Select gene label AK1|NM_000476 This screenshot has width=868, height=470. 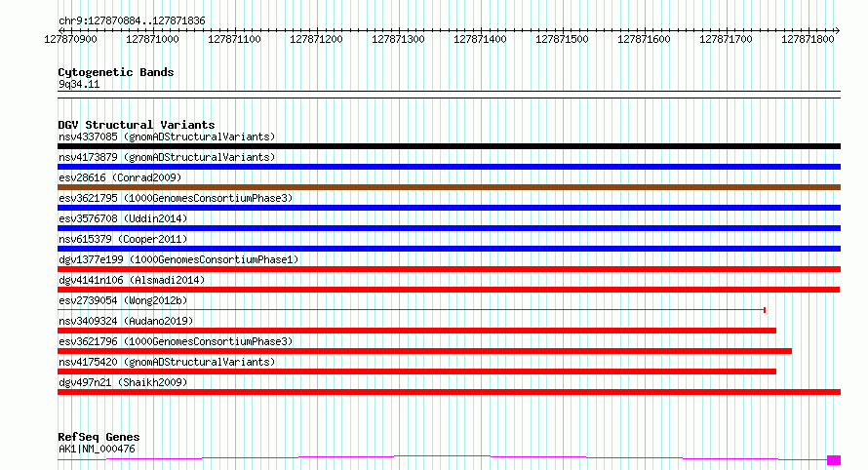point(97,449)
